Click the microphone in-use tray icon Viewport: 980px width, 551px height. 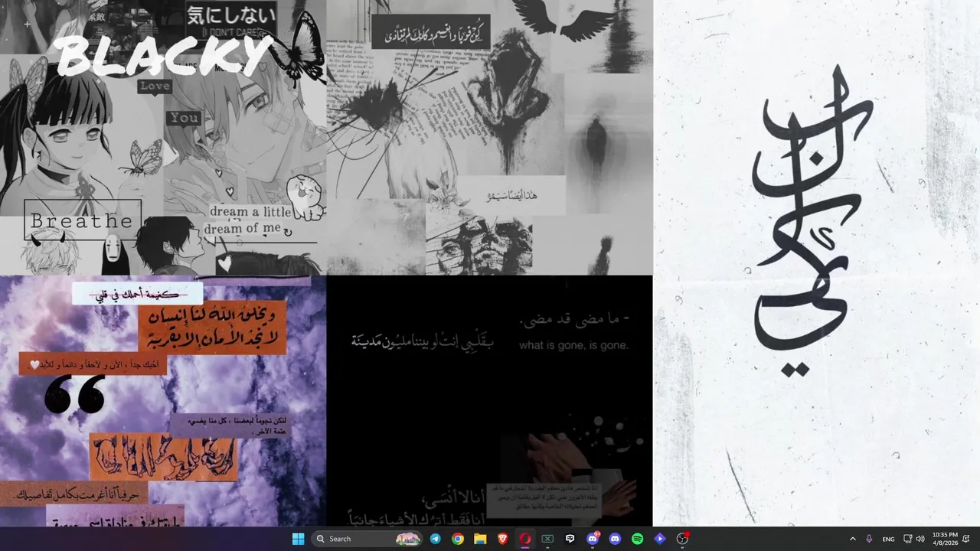[869, 539]
